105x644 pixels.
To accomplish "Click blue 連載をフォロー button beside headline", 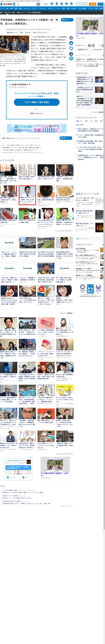I will click(67, 19).
